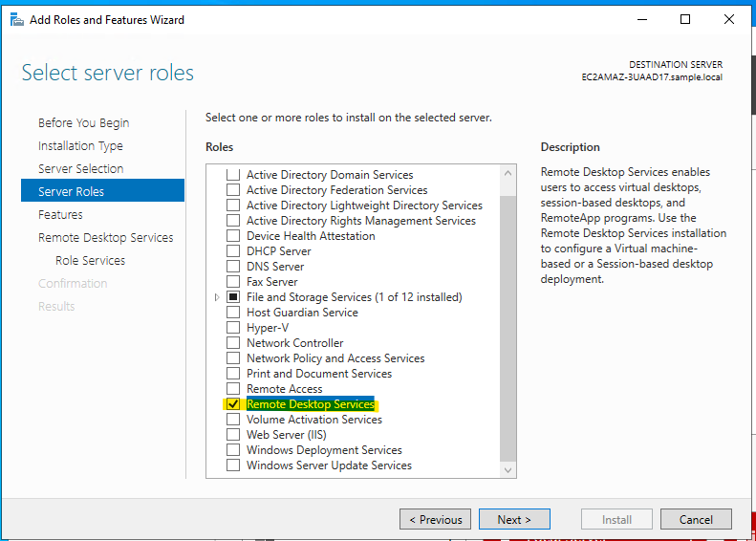Open the Features step
This screenshot has height=541, width=756.
coord(60,214)
